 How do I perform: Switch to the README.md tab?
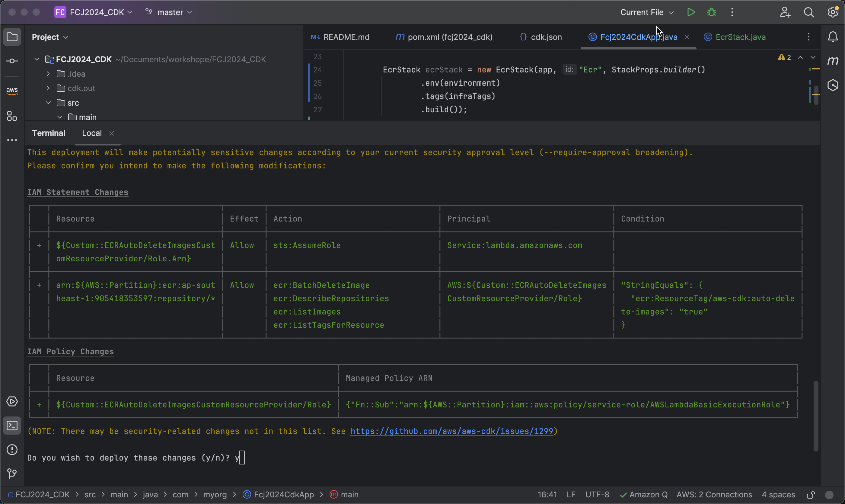(x=340, y=37)
